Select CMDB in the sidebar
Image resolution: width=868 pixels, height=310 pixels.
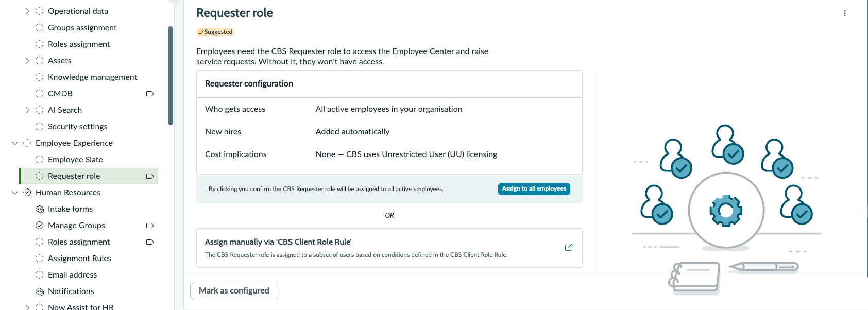click(x=60, y=94)
